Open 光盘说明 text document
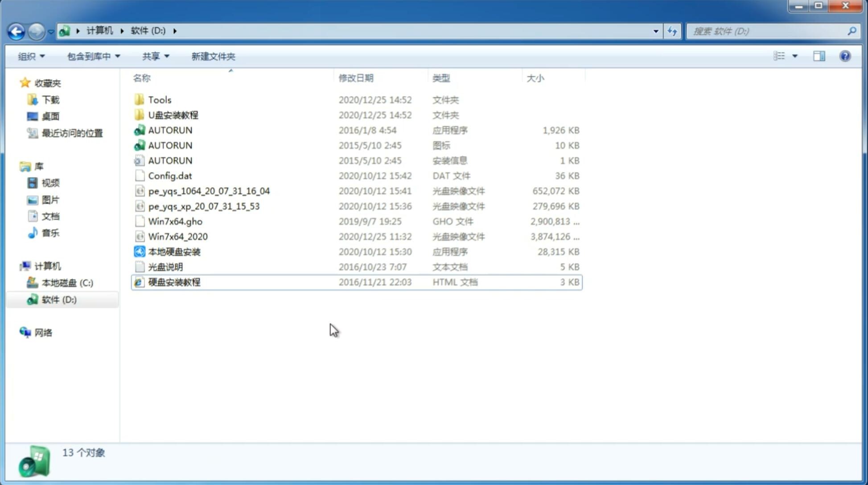Image resolution: width=868 pixels, height=485 pixels. [x=165, y=266]
